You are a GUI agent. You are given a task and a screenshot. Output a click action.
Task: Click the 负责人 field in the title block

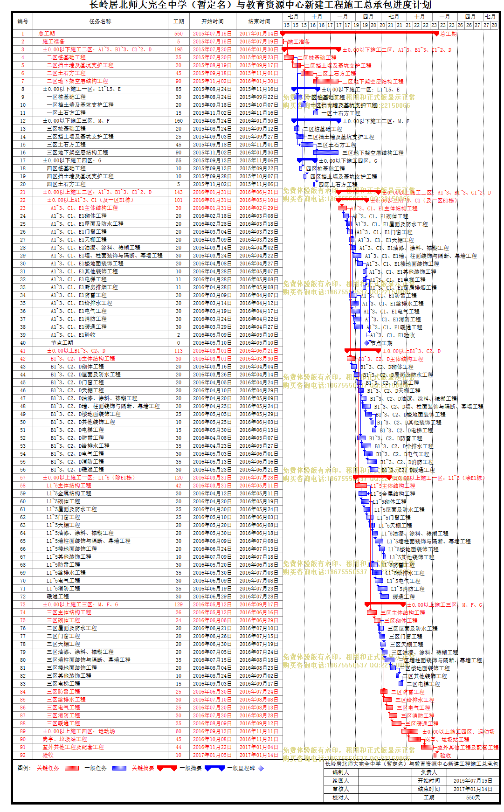(428, 772)
